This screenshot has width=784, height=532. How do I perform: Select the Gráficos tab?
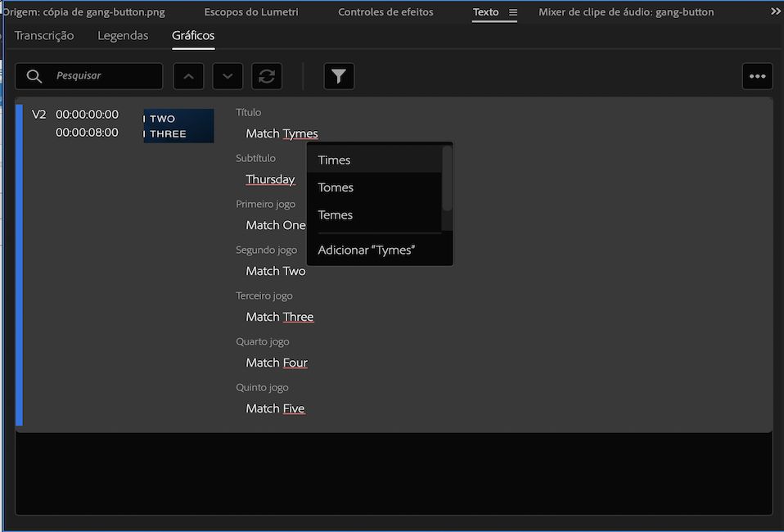click(x=193, y=35)
